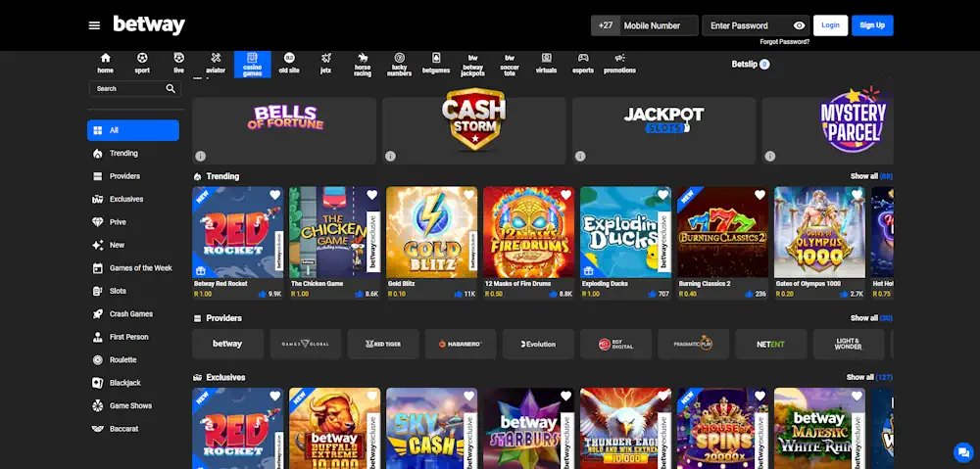This screenshot has height=469, width=980.
Task: Open the +27 country code selector
Action: pos(605,25)
